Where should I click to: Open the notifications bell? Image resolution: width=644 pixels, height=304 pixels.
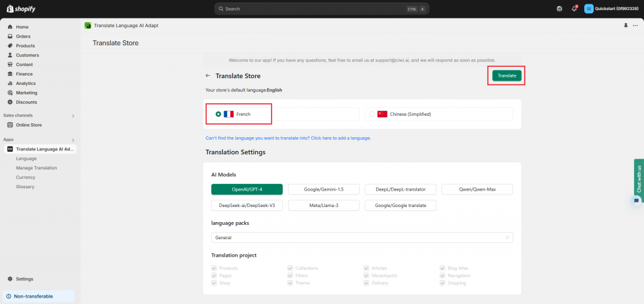(574, 9)
